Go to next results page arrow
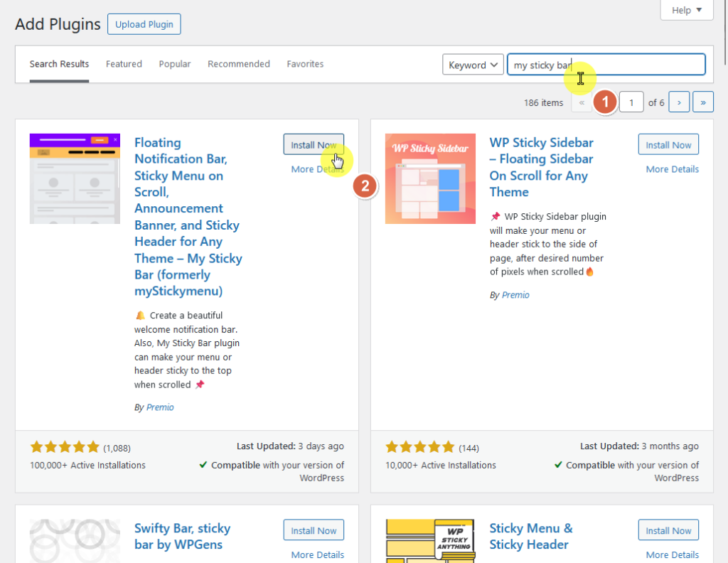 point(679,102)
